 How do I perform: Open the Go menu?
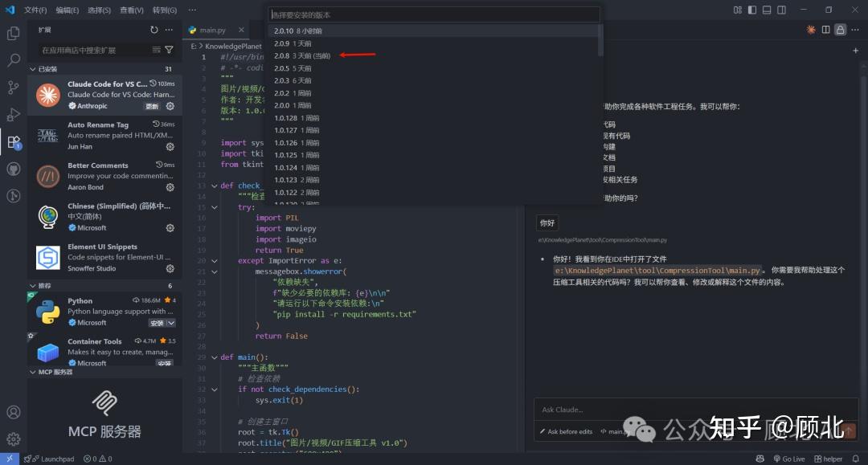tap(165, 10)
